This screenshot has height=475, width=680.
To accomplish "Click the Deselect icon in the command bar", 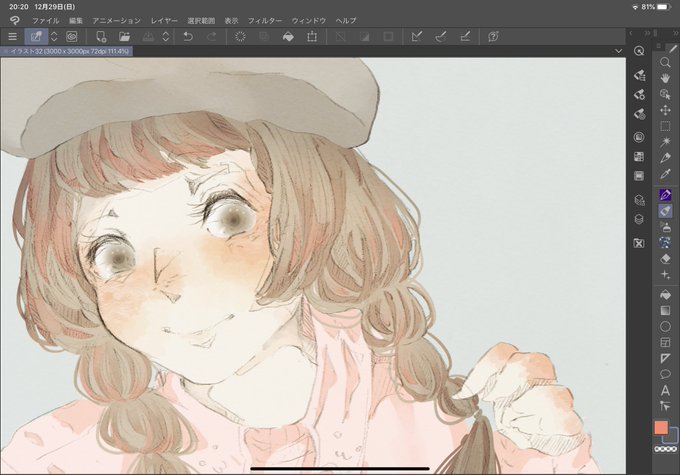I will point(340,37).
